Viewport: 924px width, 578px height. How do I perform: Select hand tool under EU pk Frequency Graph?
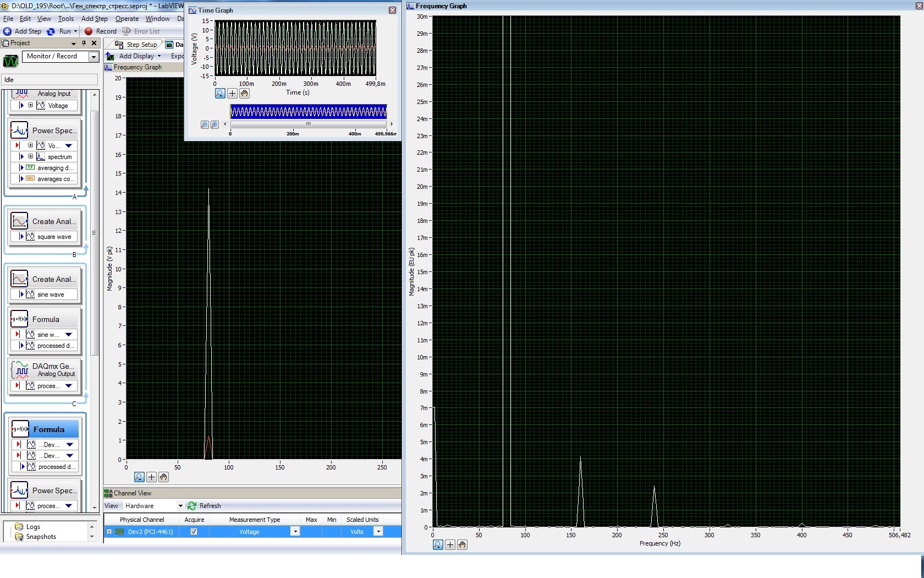click(462, 545)
